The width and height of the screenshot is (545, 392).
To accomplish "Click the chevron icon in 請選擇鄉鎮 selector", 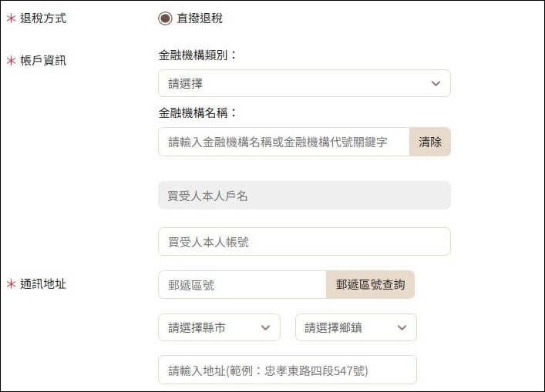I will tap(402, 327).
